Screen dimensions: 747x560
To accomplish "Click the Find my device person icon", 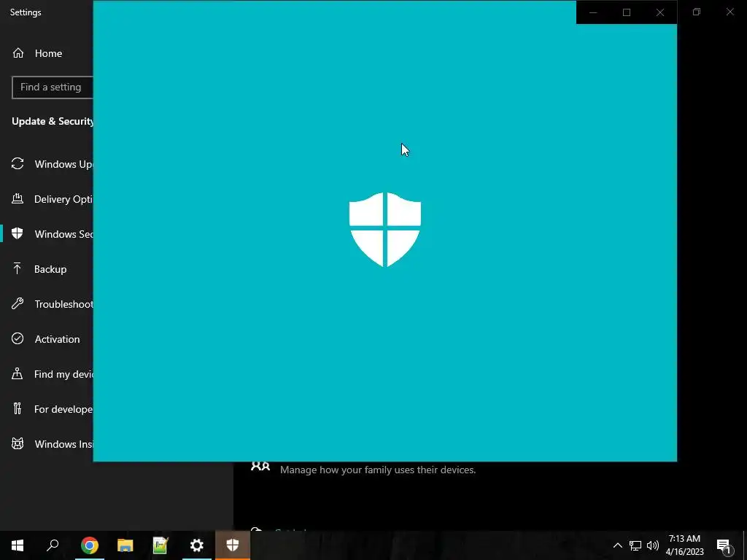I will (18, 373).
